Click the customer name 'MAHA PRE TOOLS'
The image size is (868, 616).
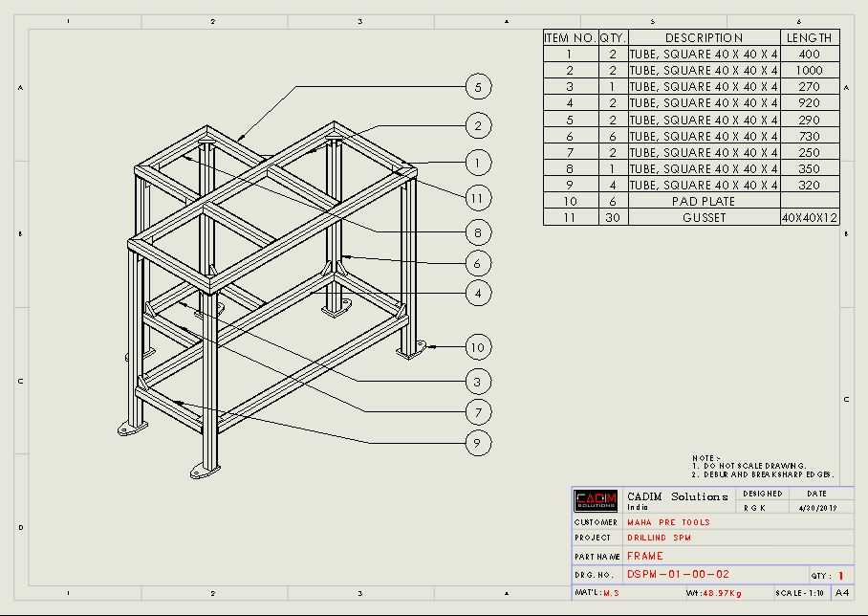(x=669, y=522)
